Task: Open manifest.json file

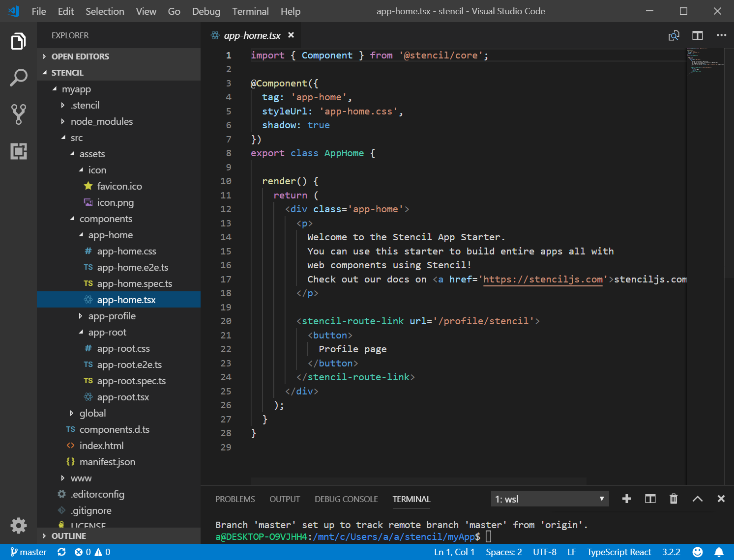Action: coord(118,462)
